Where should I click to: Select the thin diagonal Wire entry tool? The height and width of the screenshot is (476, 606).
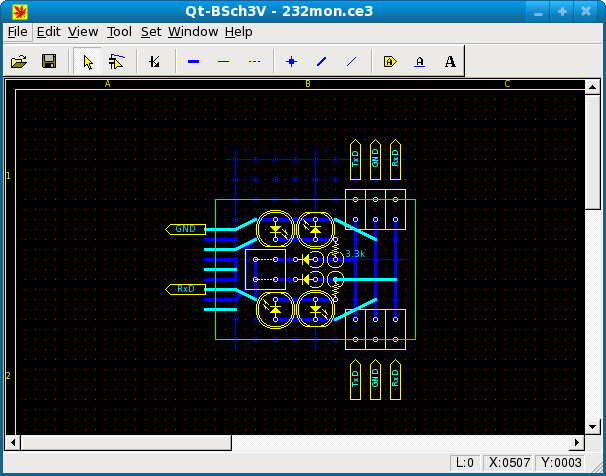tap(351, 62)
